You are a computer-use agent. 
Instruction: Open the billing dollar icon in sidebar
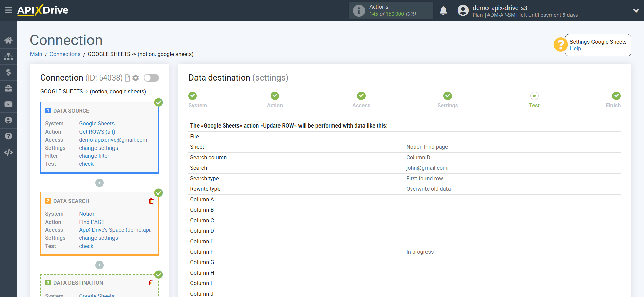[x=8, y=72]
